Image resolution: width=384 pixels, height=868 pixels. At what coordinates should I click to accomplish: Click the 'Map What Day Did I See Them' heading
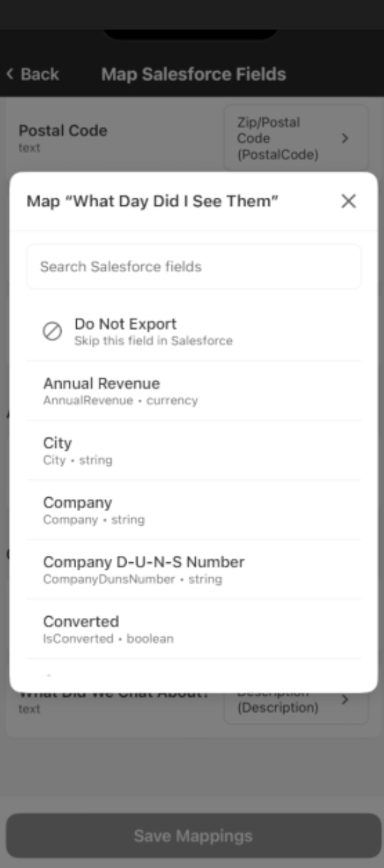[x=152, y=201]
